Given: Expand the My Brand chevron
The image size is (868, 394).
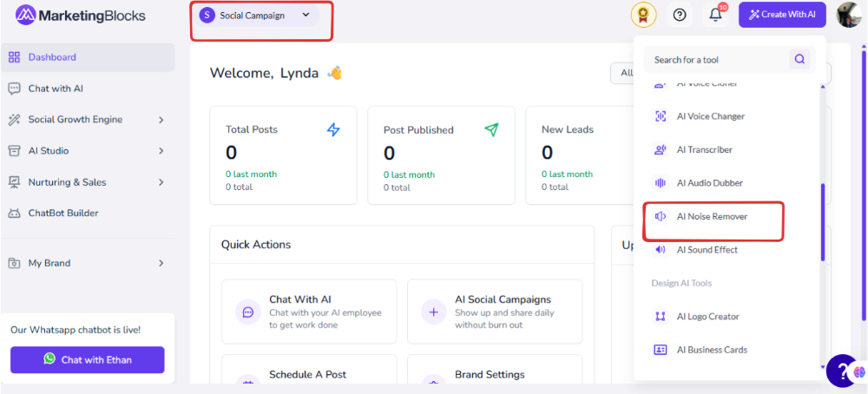Looking at the screenshot, I should click(161, 263).
